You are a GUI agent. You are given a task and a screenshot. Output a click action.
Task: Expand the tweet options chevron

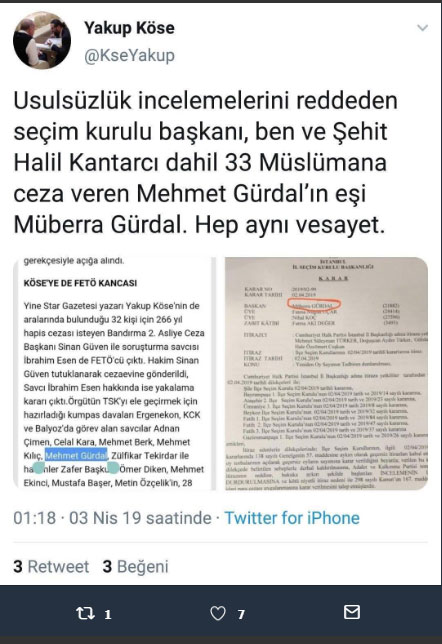point(422,28)
